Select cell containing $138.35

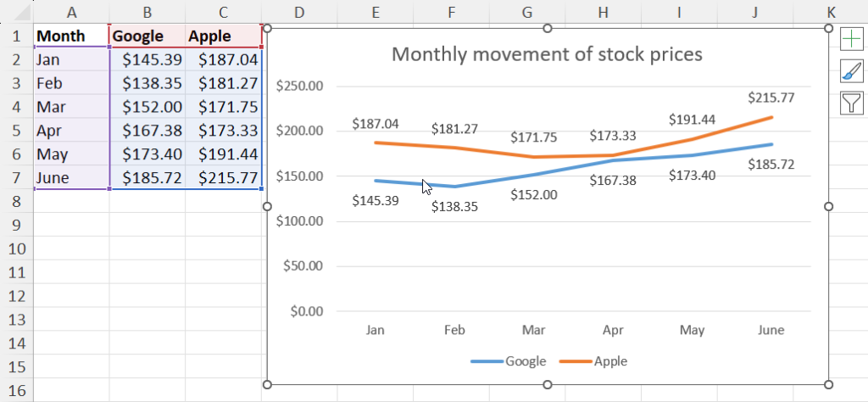(x=147, y=83)
